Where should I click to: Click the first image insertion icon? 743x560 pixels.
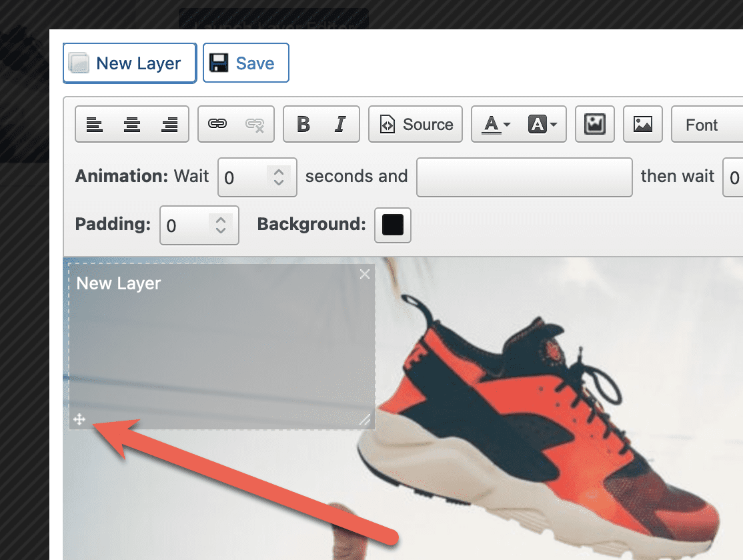(594, 124)
